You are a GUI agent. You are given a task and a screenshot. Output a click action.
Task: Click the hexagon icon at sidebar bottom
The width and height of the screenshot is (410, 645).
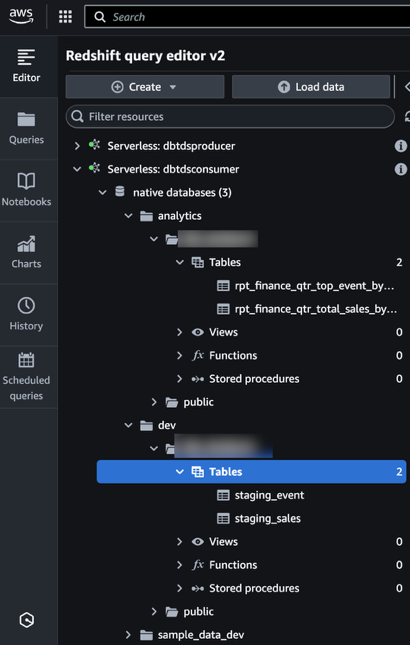point(27,620)
